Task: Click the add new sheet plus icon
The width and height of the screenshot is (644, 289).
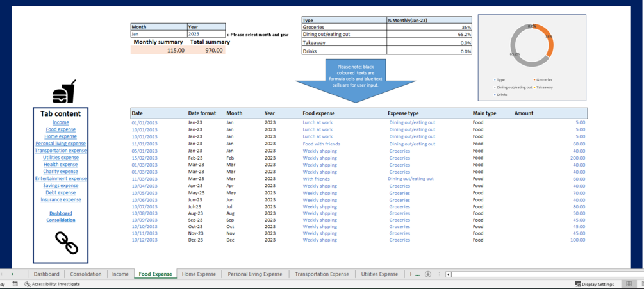Action: click(x=428, y=274)
